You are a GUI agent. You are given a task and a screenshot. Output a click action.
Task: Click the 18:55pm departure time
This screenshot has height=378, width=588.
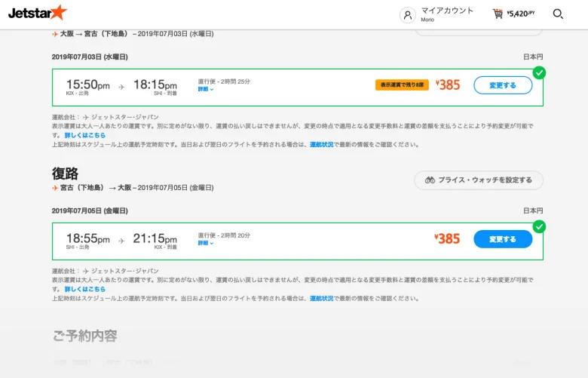(87, 238)
